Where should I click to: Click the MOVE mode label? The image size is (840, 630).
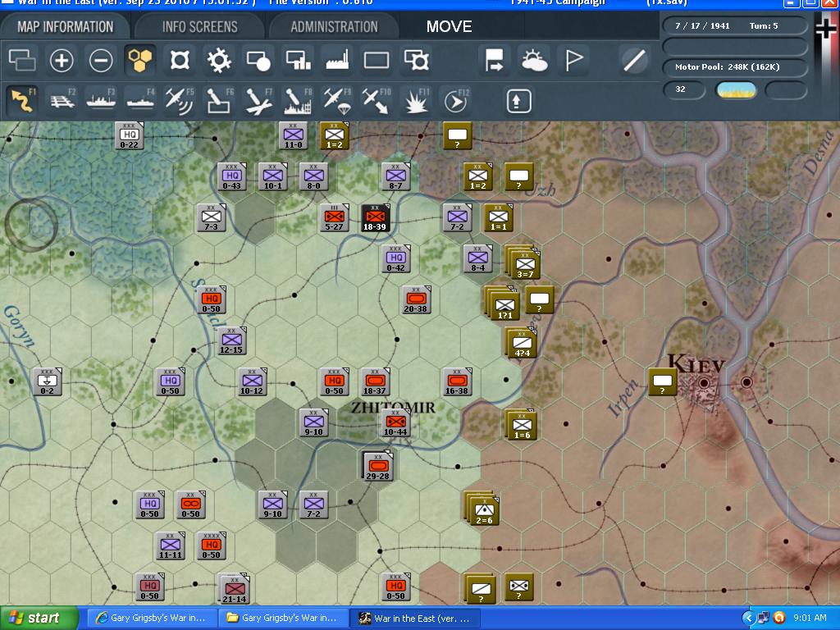(x=449, y=27)
